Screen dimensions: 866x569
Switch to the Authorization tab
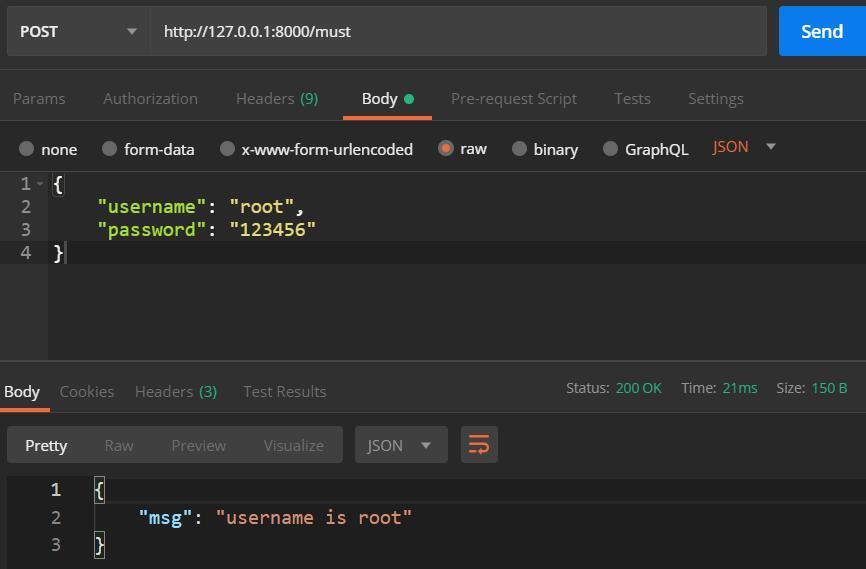coord(150,99)
